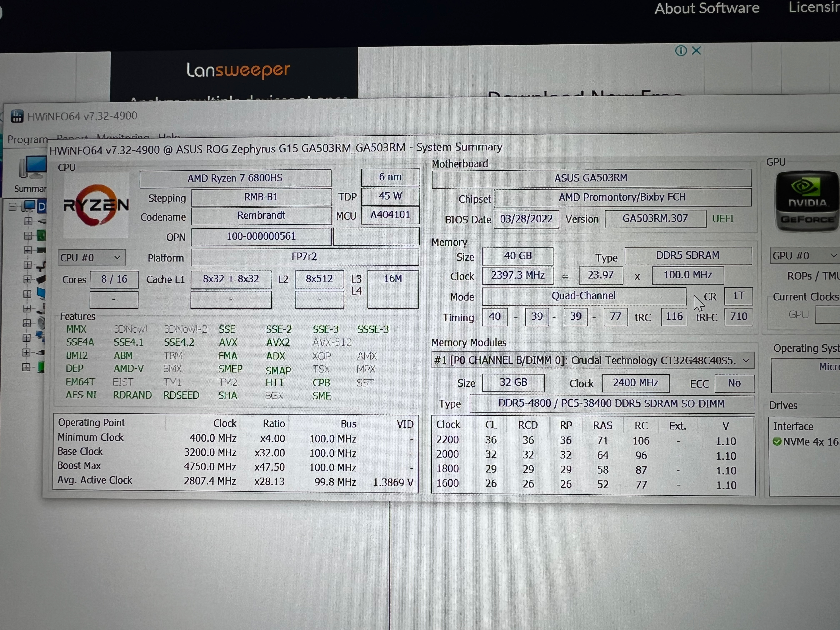The image size is (840, 630).
Task: Click the 1.3869 V VID value
Action: 393,482
